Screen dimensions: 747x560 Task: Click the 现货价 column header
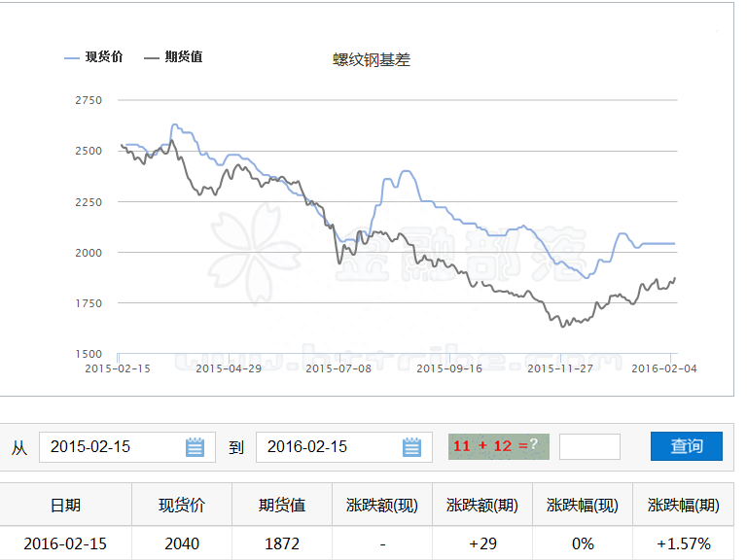point(182,505)
